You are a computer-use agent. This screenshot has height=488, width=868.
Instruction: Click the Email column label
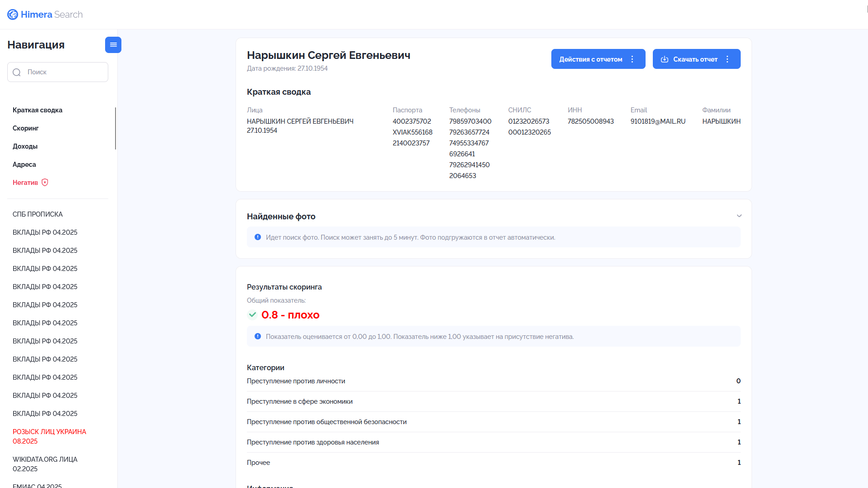point(639,110)
